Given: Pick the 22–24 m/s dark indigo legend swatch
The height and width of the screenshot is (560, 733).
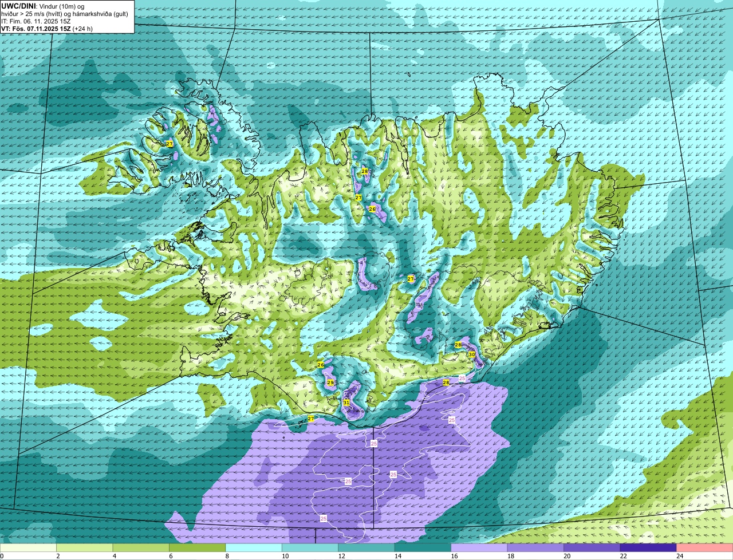Looking at the screenshot, I should (648, 547).
